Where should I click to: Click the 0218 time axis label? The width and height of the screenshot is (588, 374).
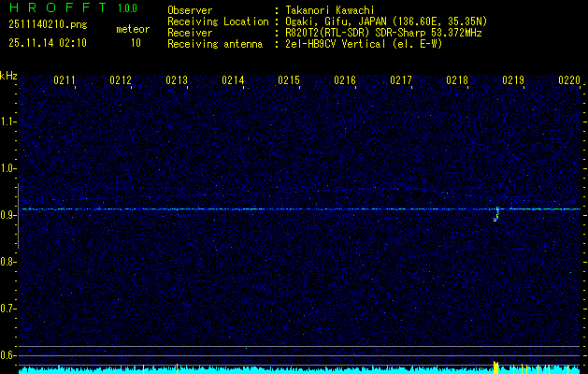457,80
